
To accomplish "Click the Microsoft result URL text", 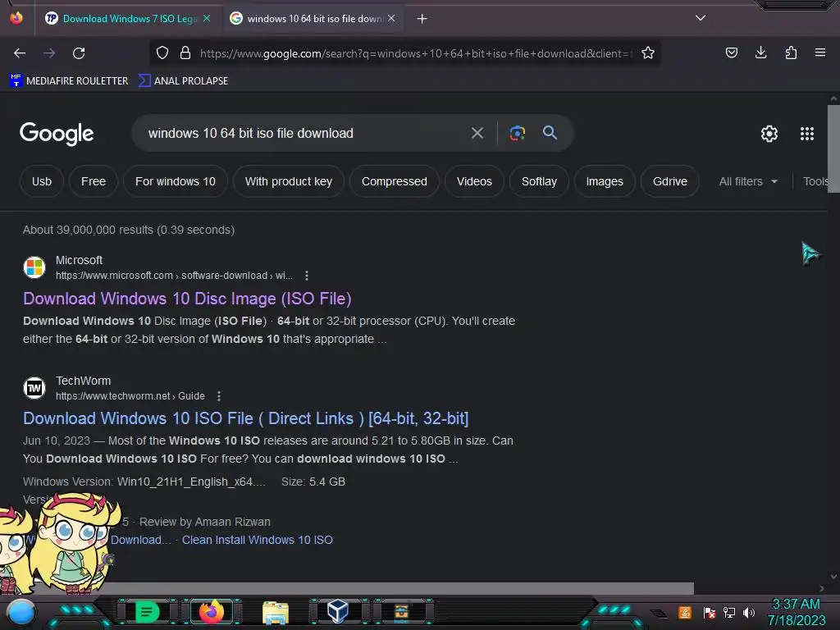I will click(x=174, y=276).
